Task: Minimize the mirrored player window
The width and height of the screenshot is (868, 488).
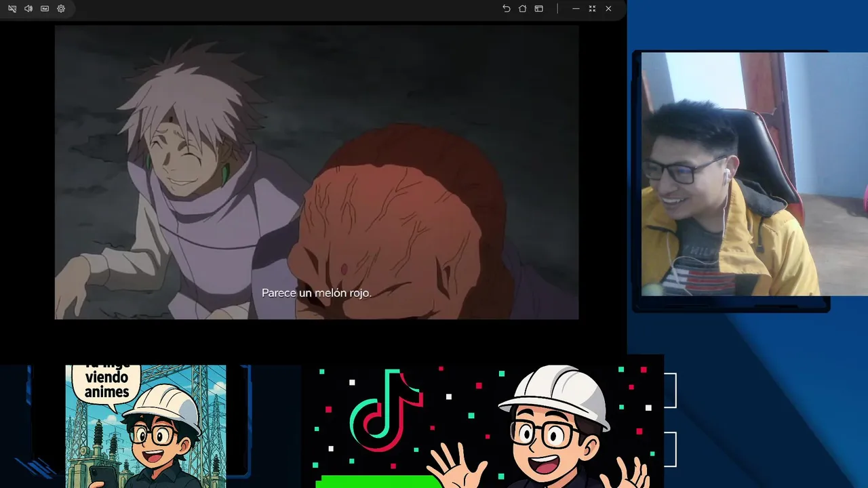Action: 576,9
